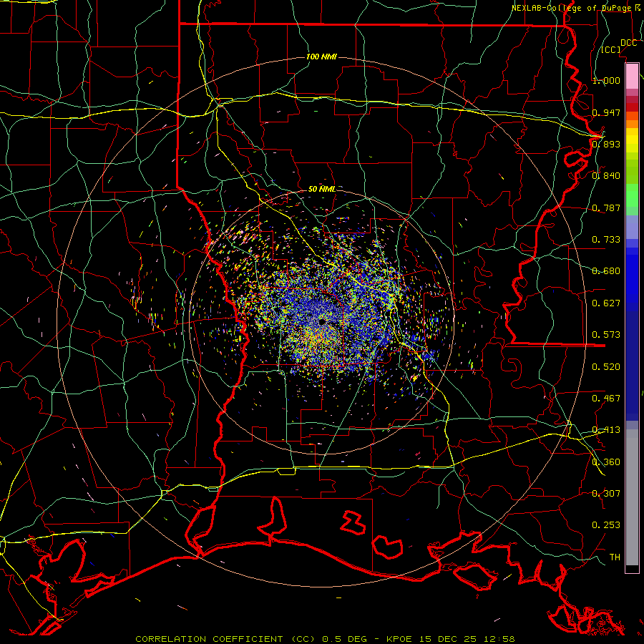The height and width of the screenshot is (644, 644).
Task: Click the "100 NMI" range ring label
Action: point(321,57)
